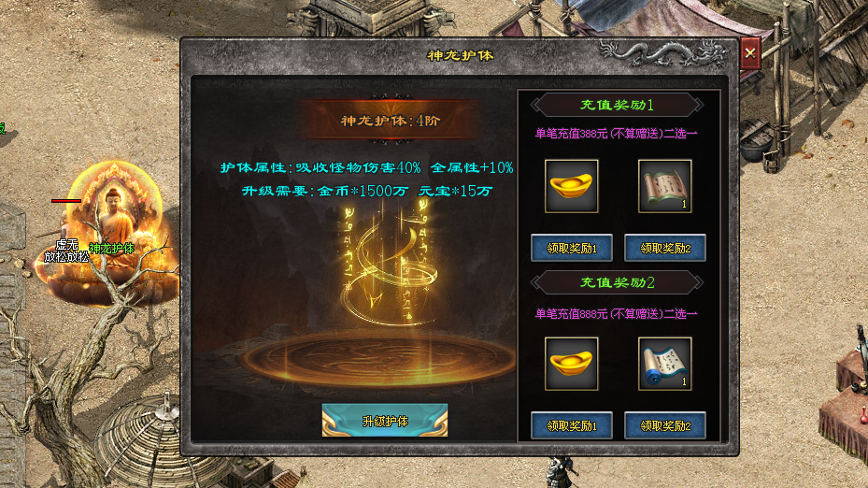
Task: Claim 领取奖励2 in 充值奖励1 section
Action: click(x=665, y=248)
